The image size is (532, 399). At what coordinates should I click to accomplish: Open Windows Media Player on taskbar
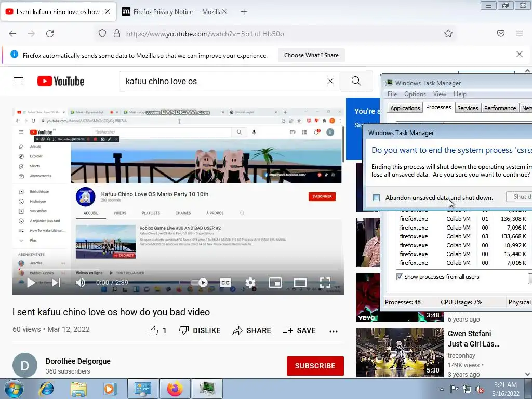110,389
